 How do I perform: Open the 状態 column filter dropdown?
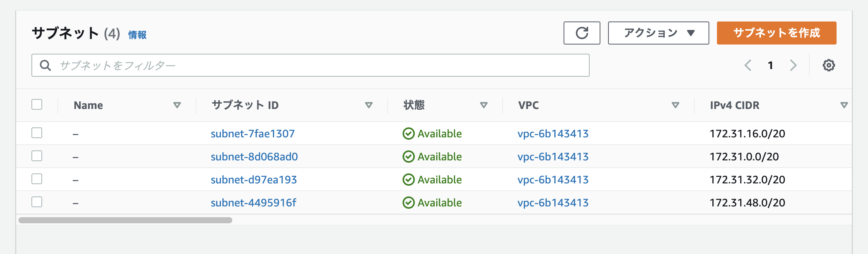(x=484, y=105)
